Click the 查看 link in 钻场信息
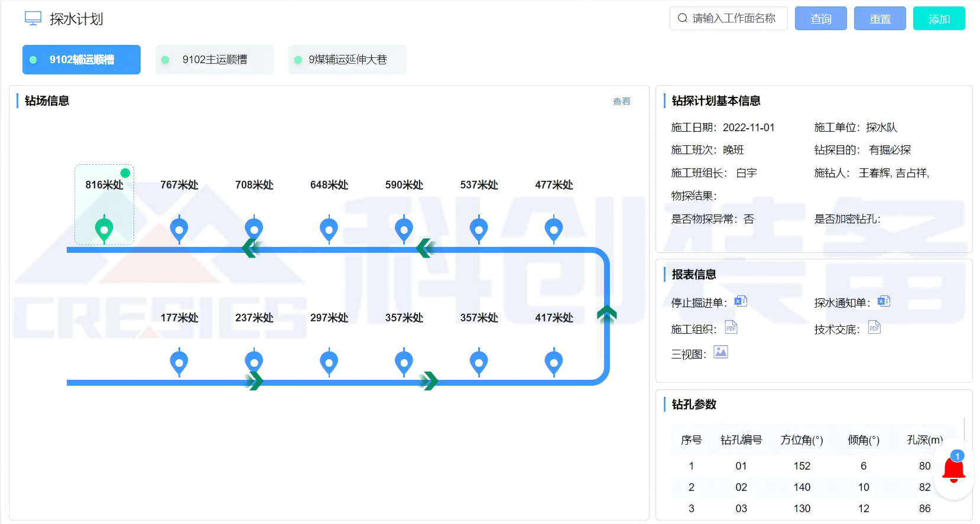980x524 pixels. [621, 102]
